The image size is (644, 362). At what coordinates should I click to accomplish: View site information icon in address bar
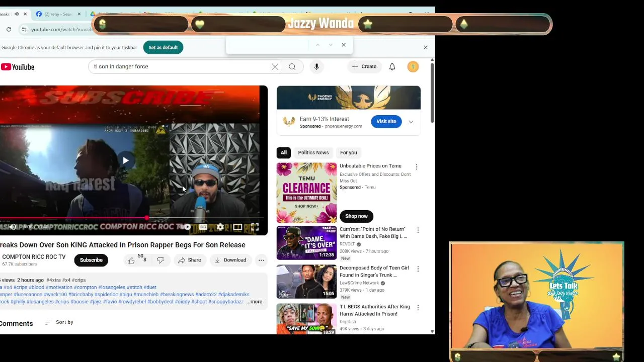(x=24, y=29)
